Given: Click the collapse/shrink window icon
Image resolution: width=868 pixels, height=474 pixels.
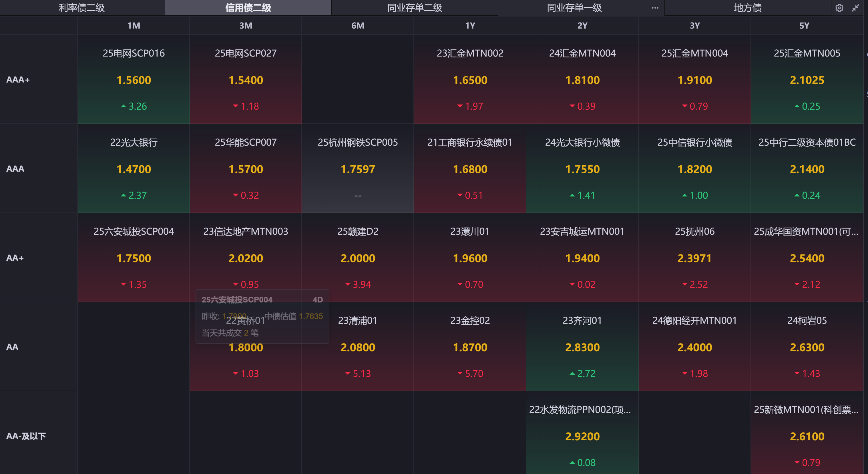Looking at the screenshot, I should tap(855, 8).
